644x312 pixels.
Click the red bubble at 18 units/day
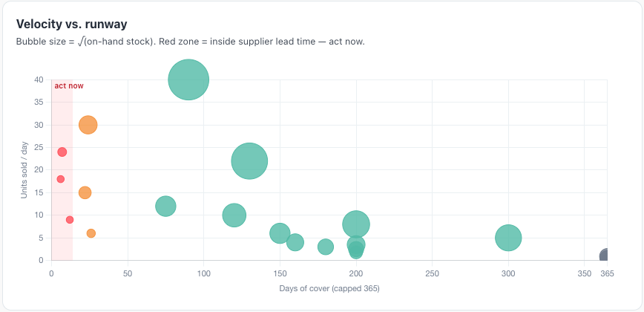60,179
